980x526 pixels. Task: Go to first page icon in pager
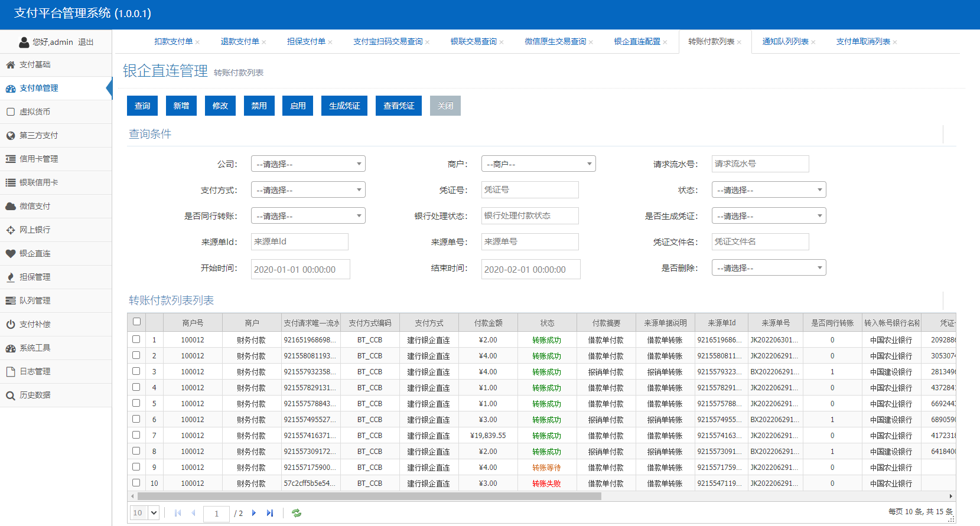click(178, 513)
